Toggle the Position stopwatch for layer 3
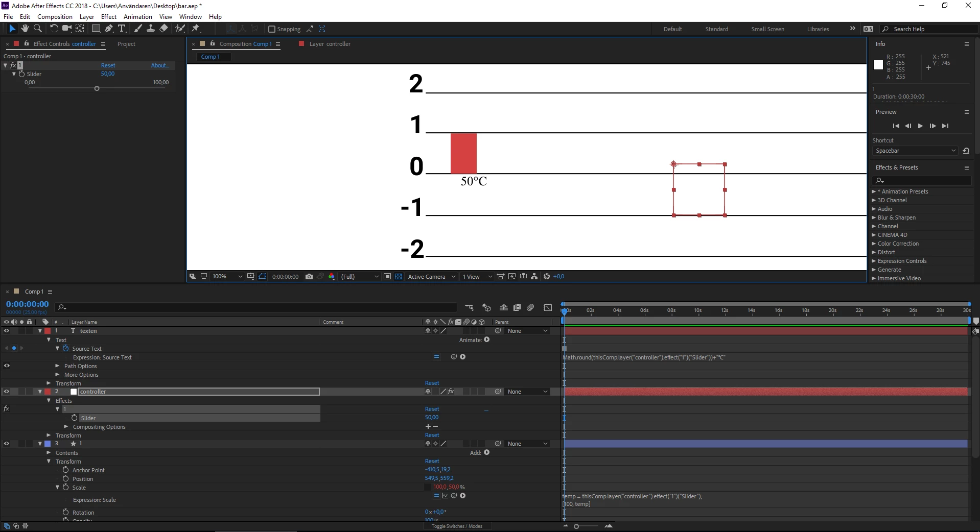 tap(65, 478)
